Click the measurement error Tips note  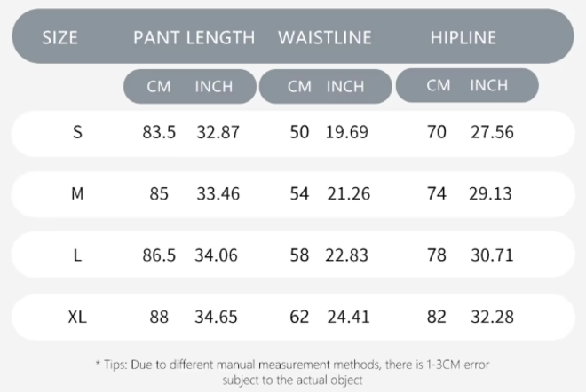coord(292,371)
